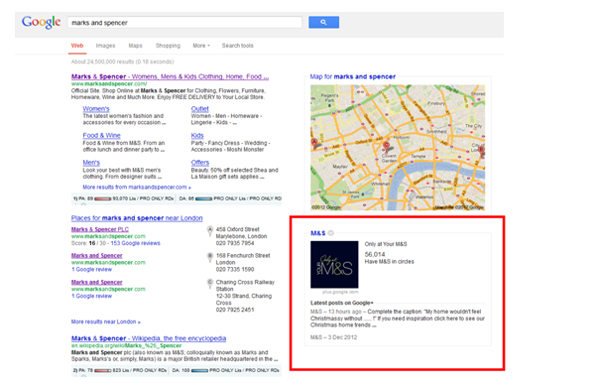Go to the Shopping tab
Viewport: 600px width, 385px height.
168,46
